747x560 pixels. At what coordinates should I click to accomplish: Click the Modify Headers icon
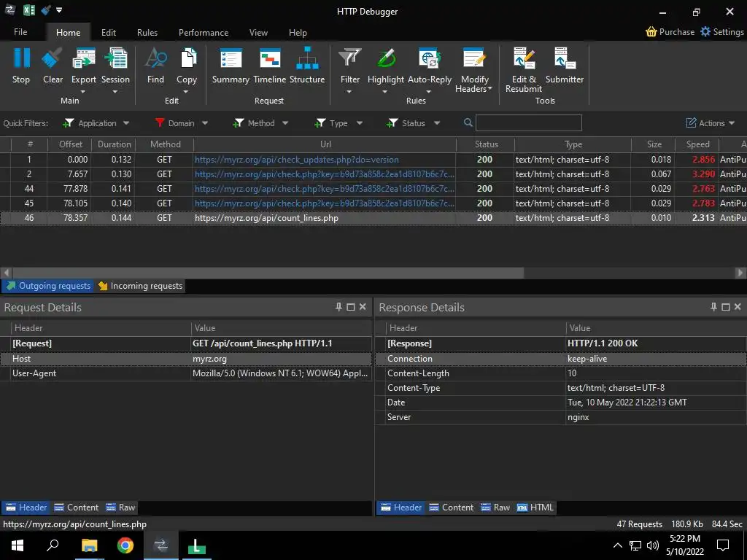(x=474, y=58)
